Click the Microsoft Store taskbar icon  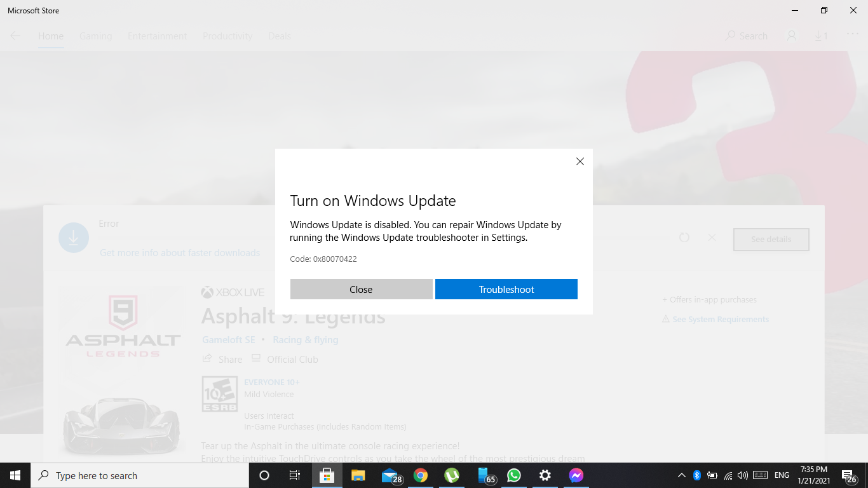click(x=327, y=475)
